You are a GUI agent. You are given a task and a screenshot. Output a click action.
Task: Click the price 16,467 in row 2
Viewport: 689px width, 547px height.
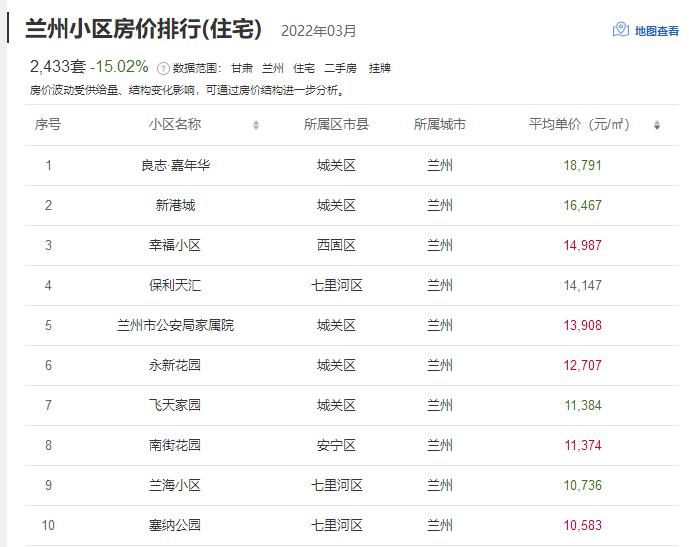coord(583,205)
